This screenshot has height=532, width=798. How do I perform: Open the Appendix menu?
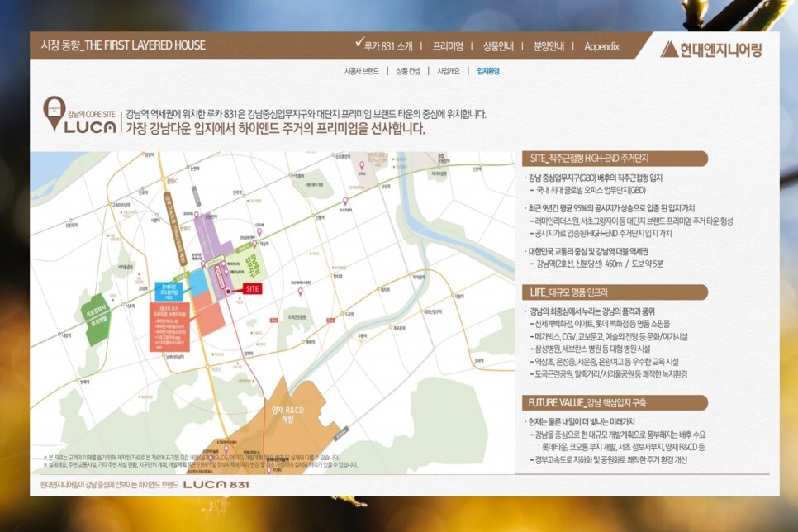click(x=601, y=46)
